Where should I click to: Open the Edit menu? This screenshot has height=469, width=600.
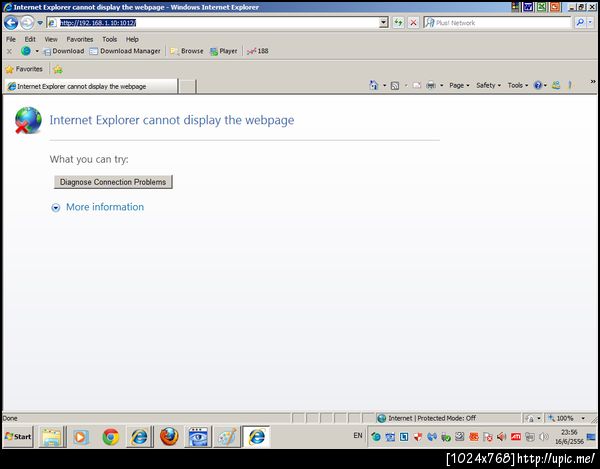[30, 39]
